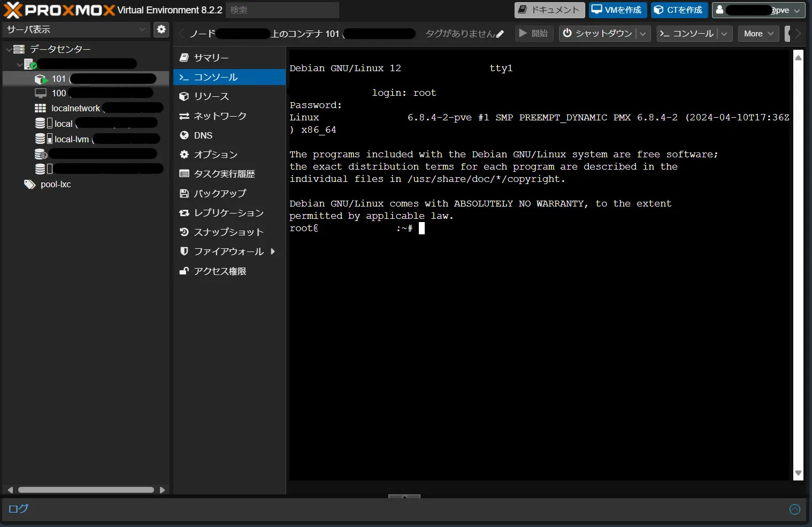Viewport: 812px width, 527px height.
Task: Click the localnetwork grid icon
Action: tap(41, 108)
